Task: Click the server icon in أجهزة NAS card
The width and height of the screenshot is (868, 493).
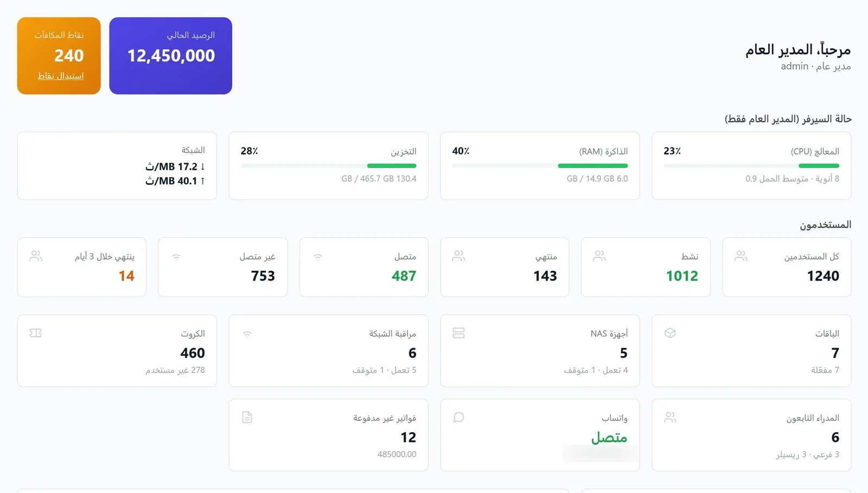Action: pyautogui.click(x=458, y=333)
